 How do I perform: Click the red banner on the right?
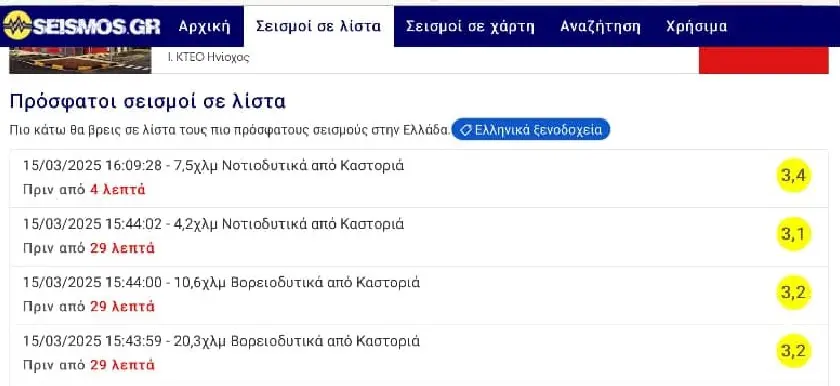763,60
